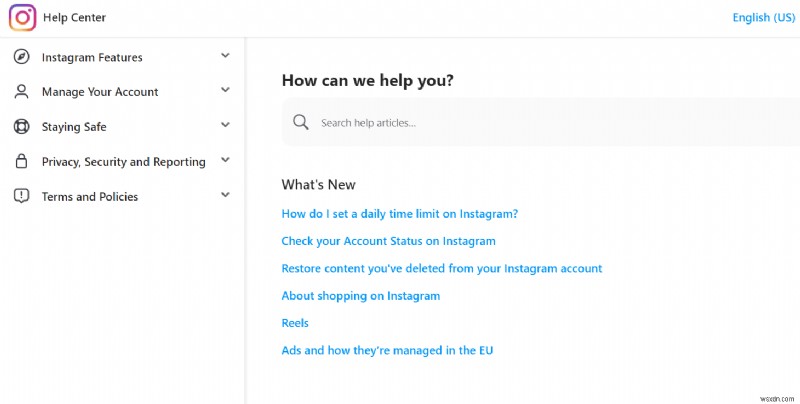Click the 'What's New' heading

click(318, 185)
